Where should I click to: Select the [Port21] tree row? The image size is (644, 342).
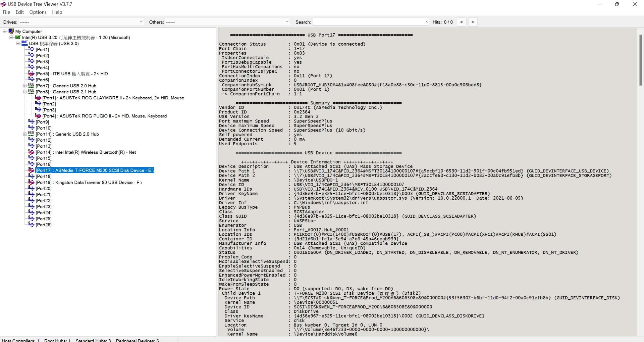tap(44, 194)
